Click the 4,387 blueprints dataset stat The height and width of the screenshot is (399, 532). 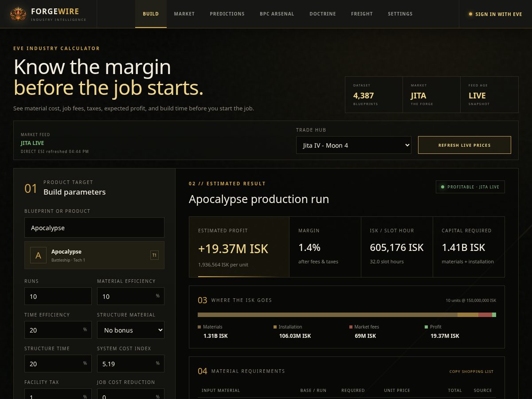coord(374,94)
